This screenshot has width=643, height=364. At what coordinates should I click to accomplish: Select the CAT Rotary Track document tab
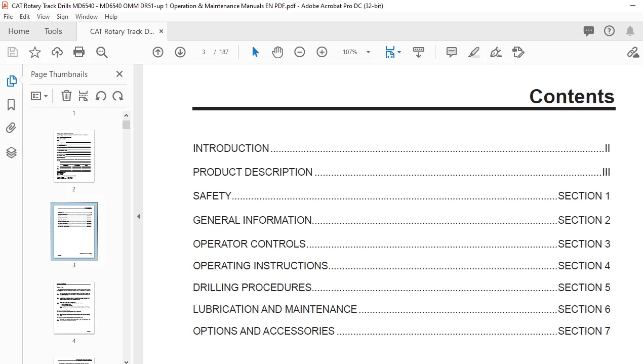pos(122,31)
